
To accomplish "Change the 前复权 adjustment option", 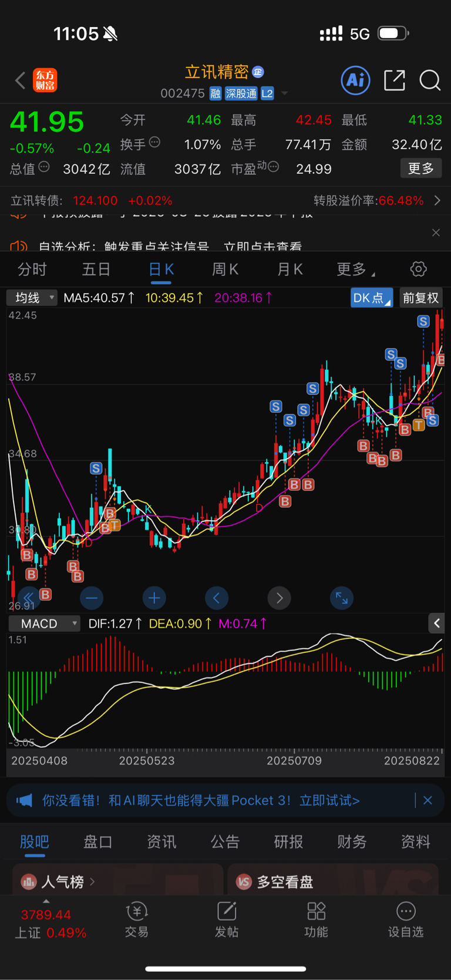I will point(420,298).
